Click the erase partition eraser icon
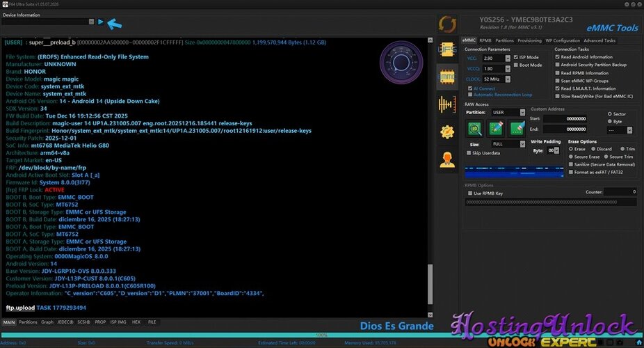The height and width of the screenshot is (348, 644). (517, 129)
